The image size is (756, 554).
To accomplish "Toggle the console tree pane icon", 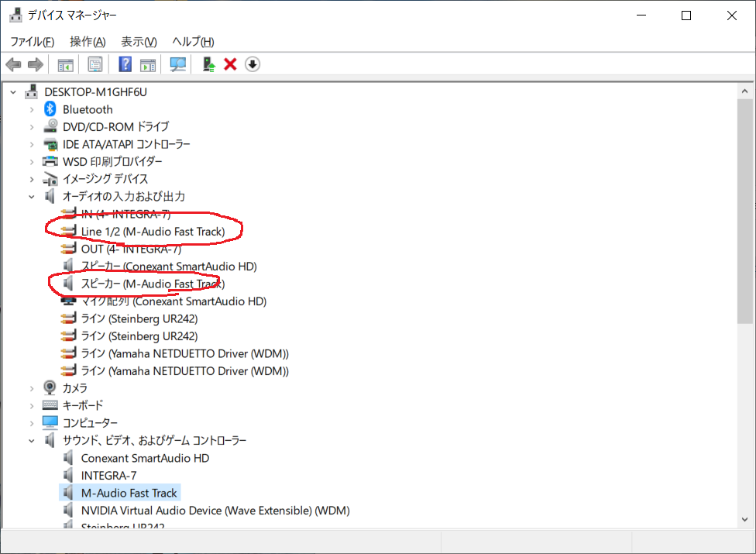I will [66, 64].
